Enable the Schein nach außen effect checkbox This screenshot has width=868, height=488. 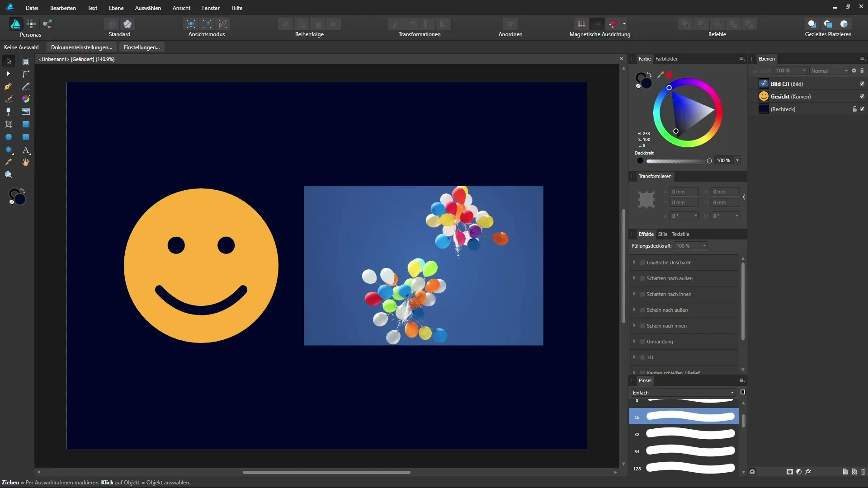[x=642, y=310]
